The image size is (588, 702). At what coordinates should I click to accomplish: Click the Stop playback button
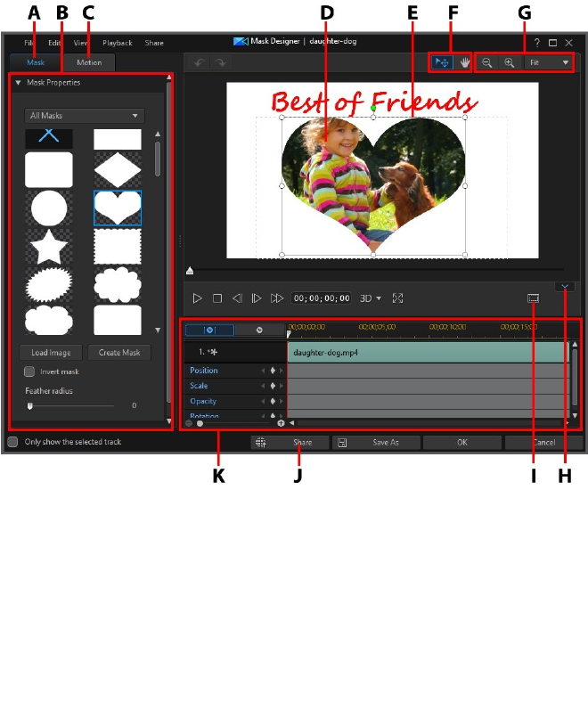tap(217, 298)
